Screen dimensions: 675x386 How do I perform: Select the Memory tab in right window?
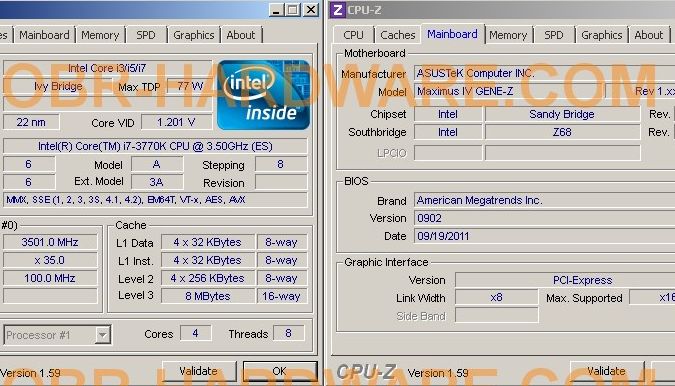coord(508,35)
